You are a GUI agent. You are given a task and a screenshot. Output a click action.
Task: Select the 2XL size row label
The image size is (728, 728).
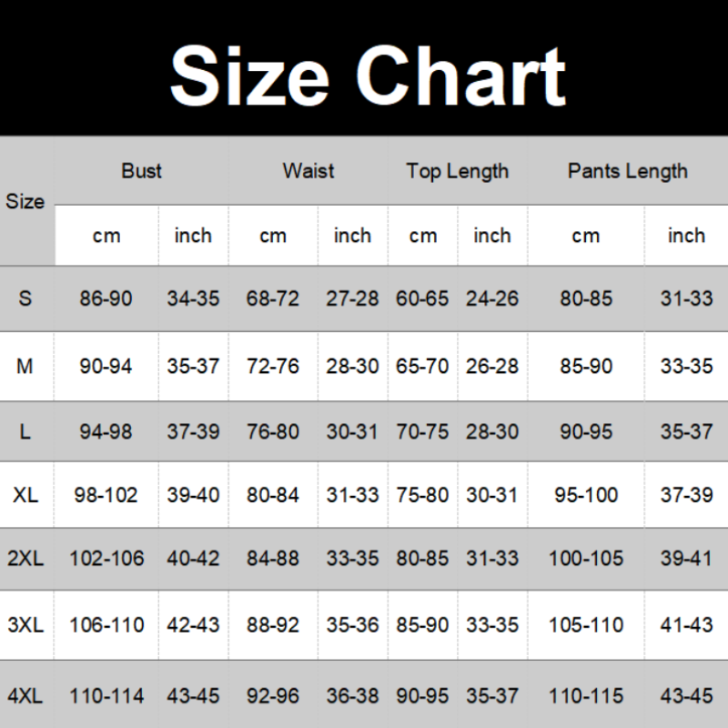pyautogui.click(x=25, y=558)
